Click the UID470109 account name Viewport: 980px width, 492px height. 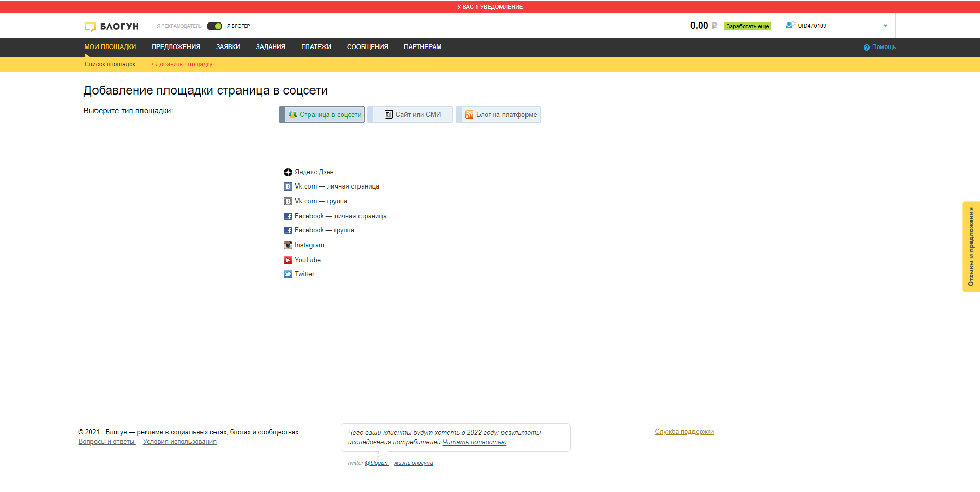click(812, 26)
